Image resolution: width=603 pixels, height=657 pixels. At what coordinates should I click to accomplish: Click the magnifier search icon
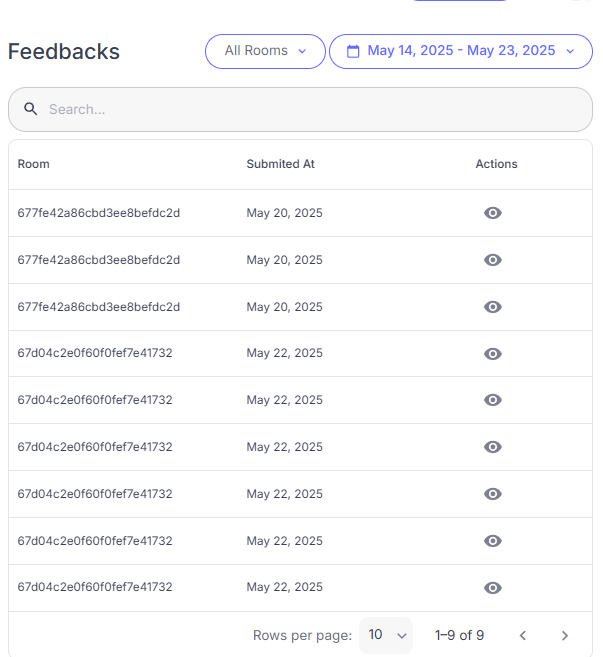[31, 109]
